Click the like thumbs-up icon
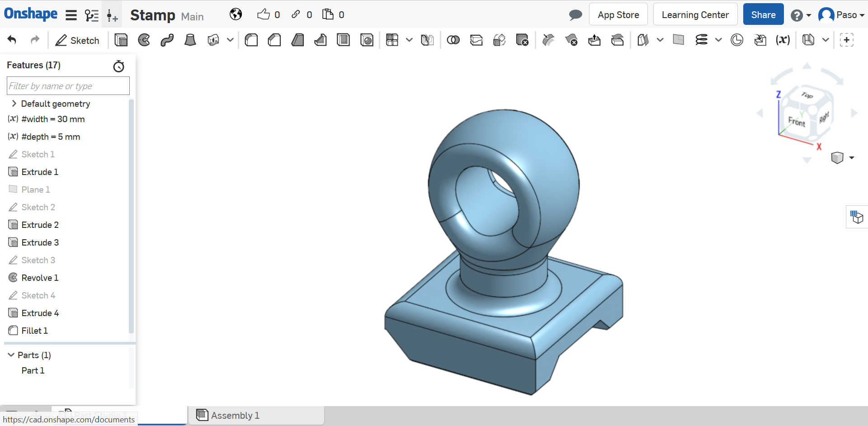 (x=263, y=14)
